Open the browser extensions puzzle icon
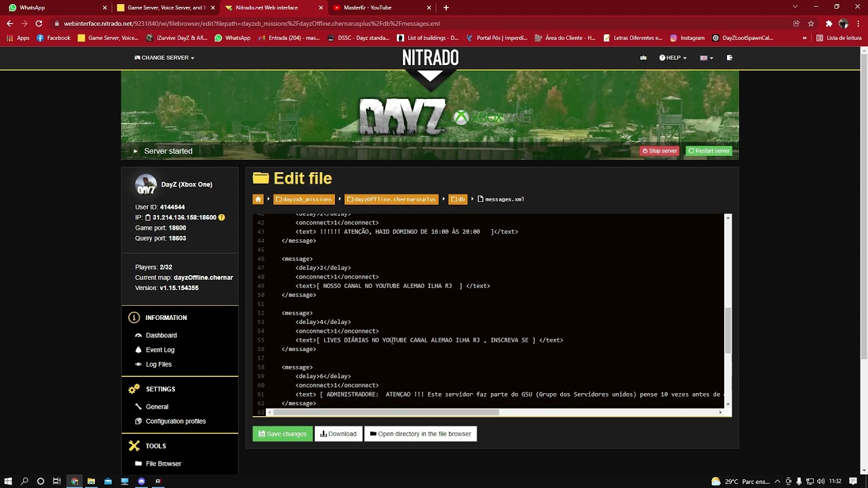Screen dimensions: 868x488 [x=829, y=23]
